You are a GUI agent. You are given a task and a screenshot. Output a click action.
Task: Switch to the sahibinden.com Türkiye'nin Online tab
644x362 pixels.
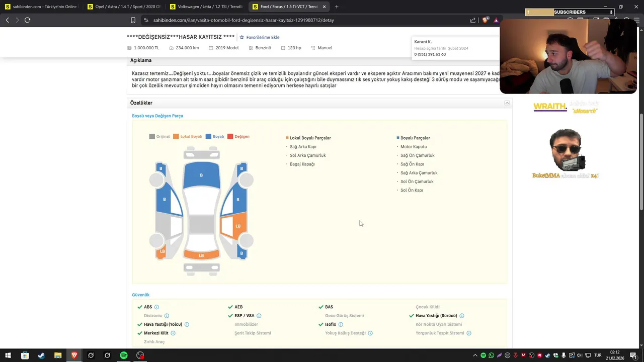pos(41,7)
